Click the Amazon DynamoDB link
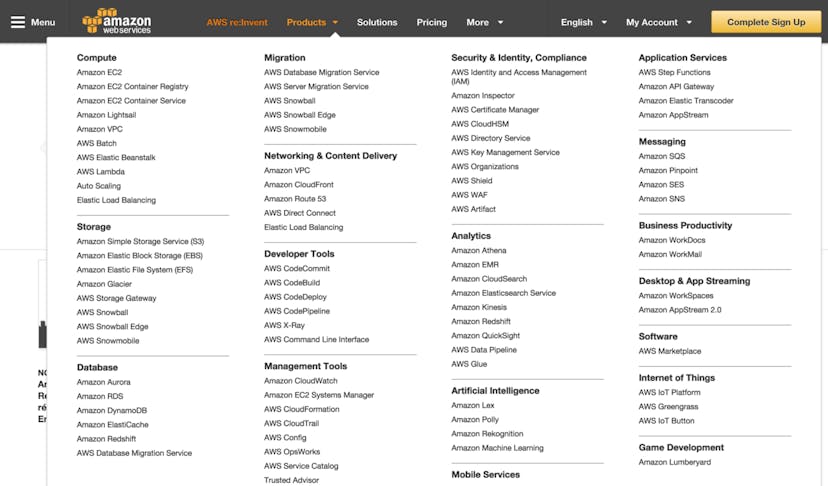 [x=112, y=411]
